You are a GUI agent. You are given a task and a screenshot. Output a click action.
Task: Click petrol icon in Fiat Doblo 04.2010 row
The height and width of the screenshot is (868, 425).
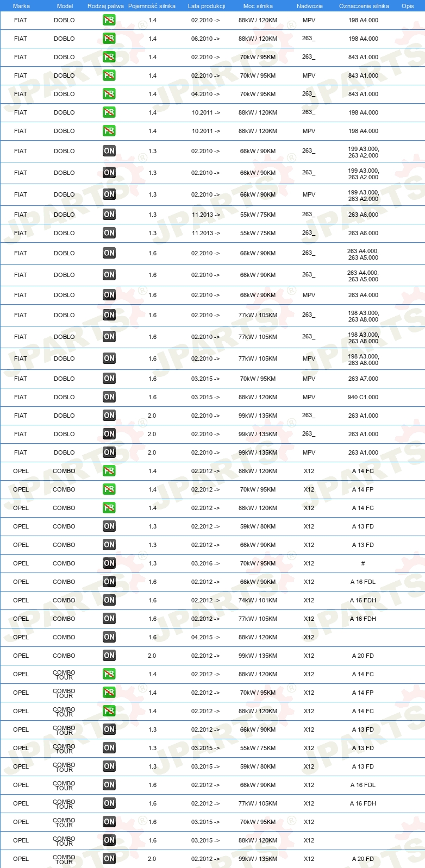[109, 94]
